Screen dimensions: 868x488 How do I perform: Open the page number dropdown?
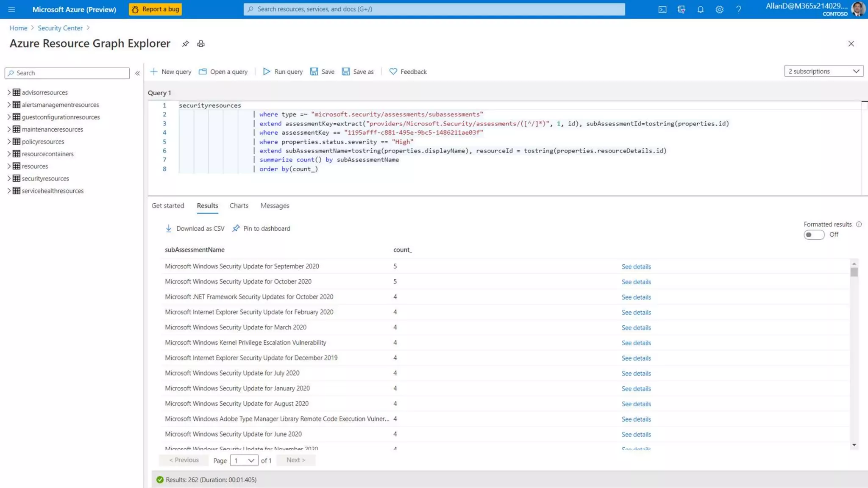pos(244,460)
